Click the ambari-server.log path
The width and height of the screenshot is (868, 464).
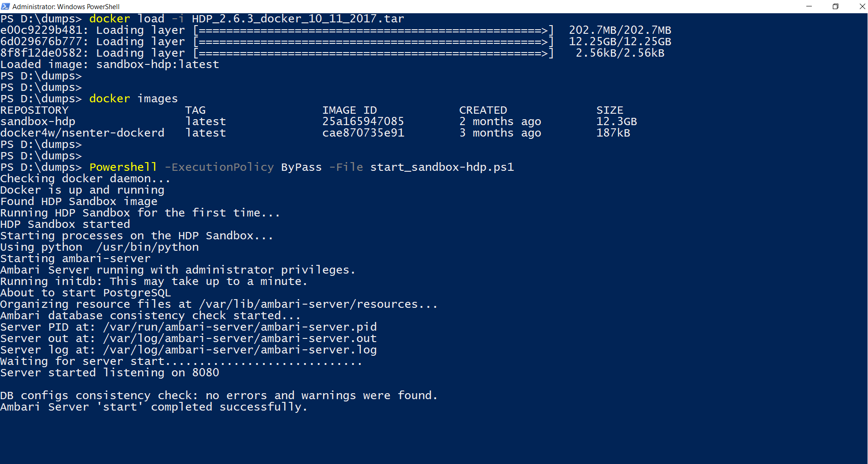click(x=240, y=350)
